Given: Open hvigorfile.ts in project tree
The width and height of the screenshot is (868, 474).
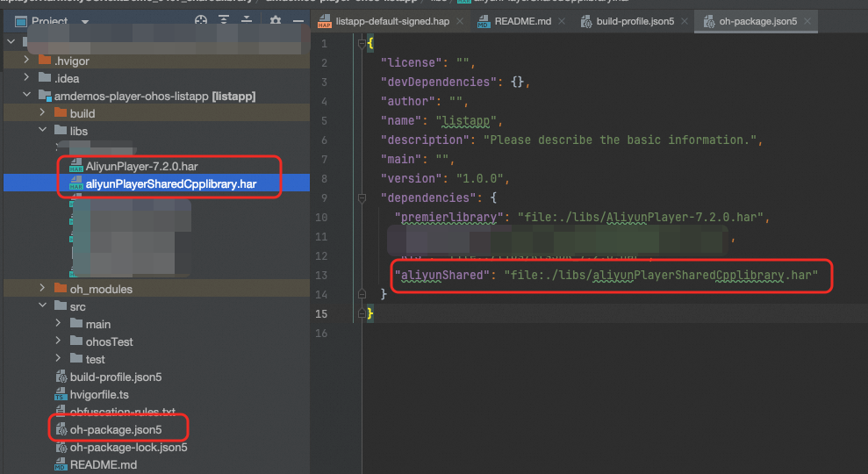Looking at the screenshot, I should point(99,395).
